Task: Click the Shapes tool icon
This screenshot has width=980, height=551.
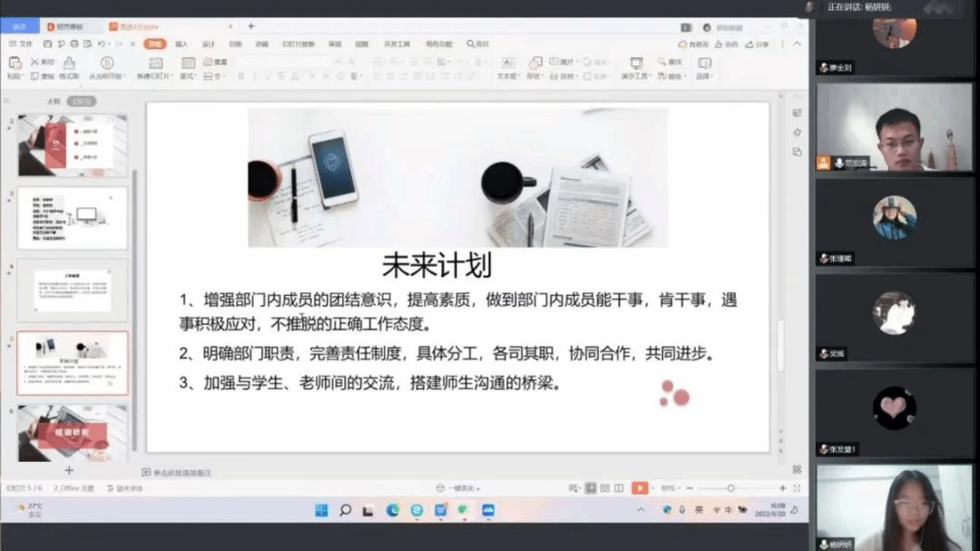Action: 535,63
